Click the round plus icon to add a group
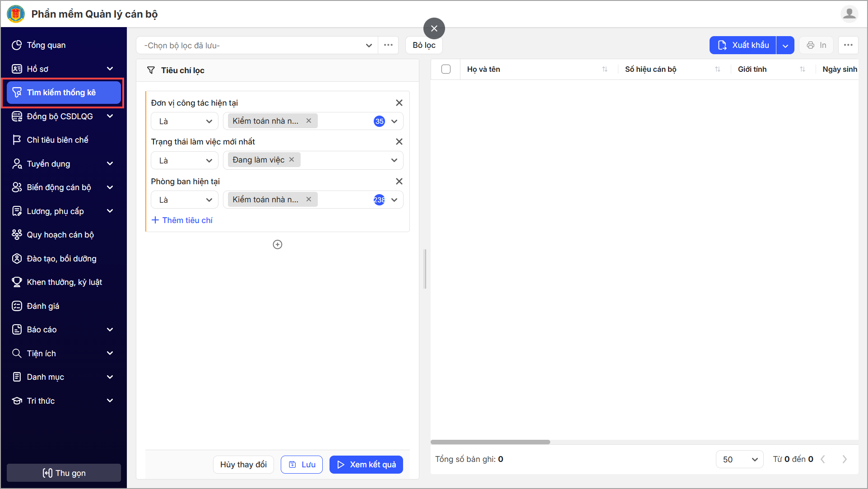 coord(278,244)
